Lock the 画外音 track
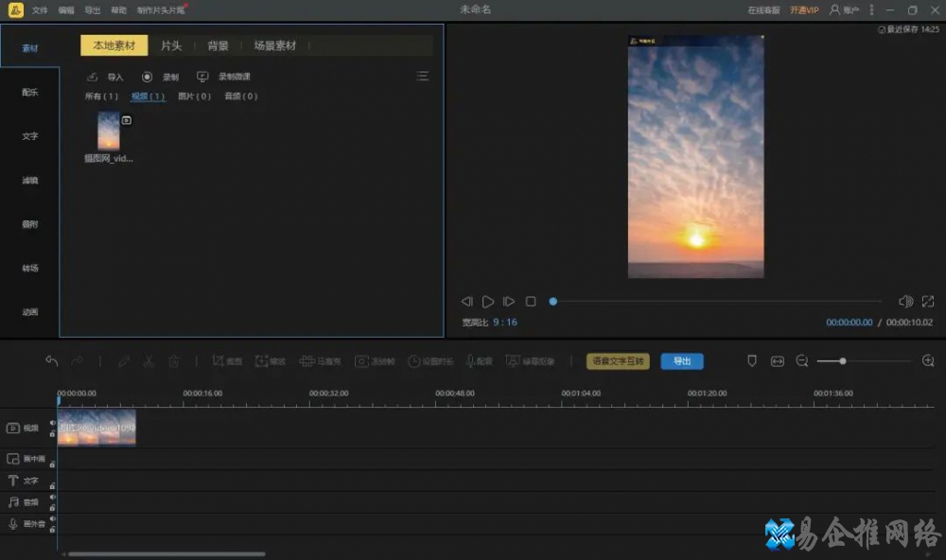946x560 pixels. pyautogui.click(x=53, y=530)
